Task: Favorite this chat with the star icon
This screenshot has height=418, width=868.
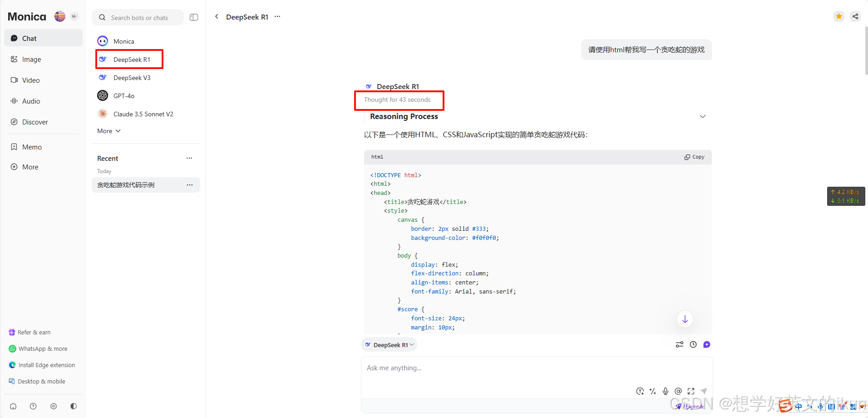Action: [x=839, y=16]
